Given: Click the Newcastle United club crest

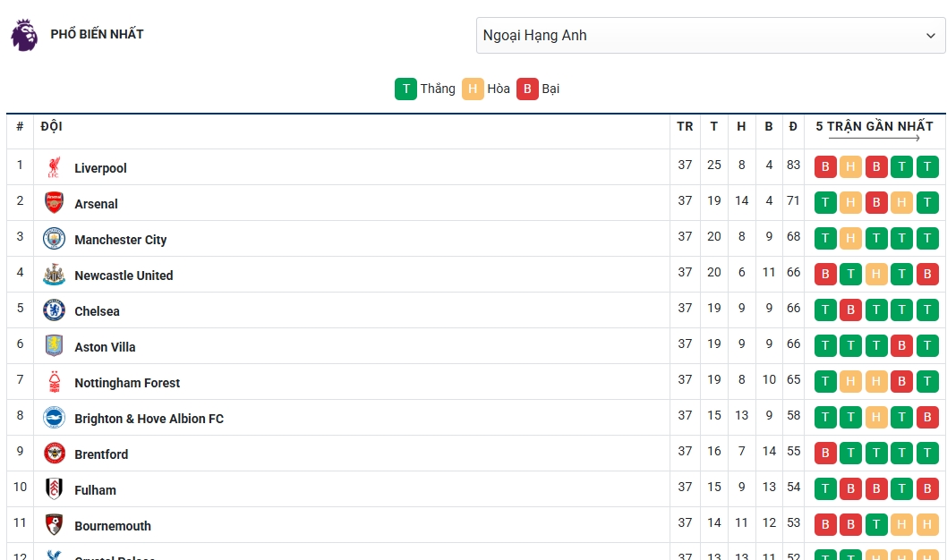Looking at the screenshot, I should click(x=54, y=275).
